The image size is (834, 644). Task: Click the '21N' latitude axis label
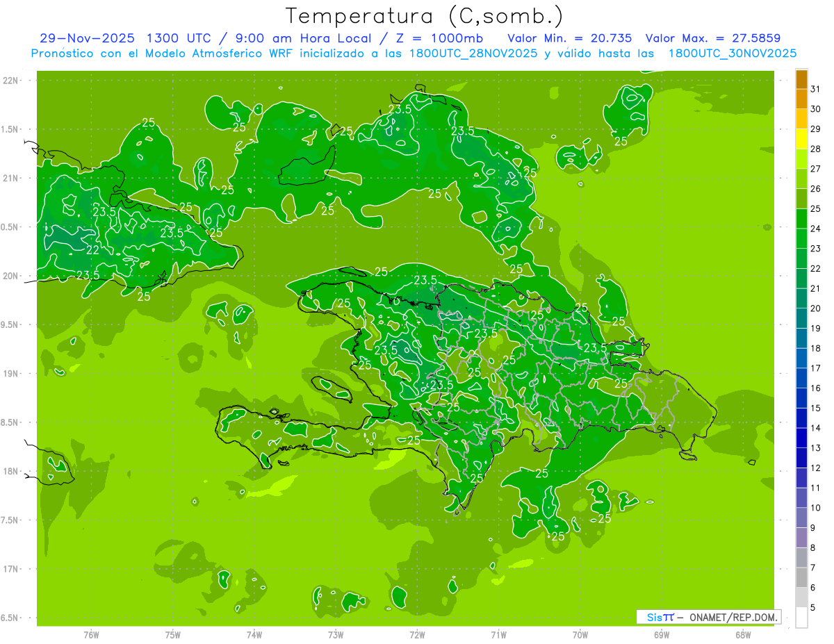coord(10,179)
